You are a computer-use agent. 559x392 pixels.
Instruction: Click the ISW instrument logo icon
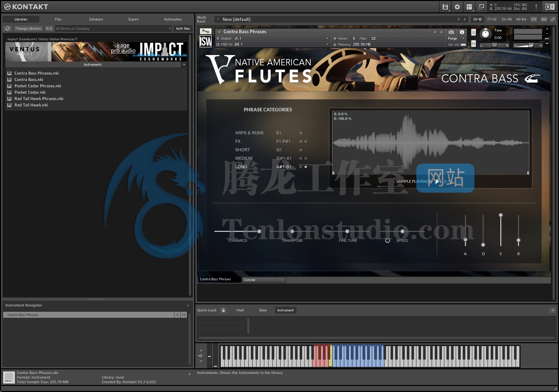[206, 42]
